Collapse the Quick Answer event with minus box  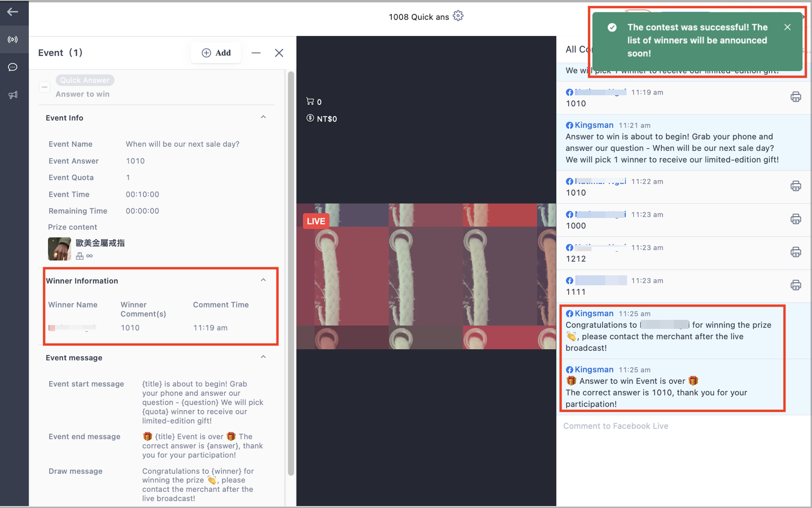tap(45, 87)
